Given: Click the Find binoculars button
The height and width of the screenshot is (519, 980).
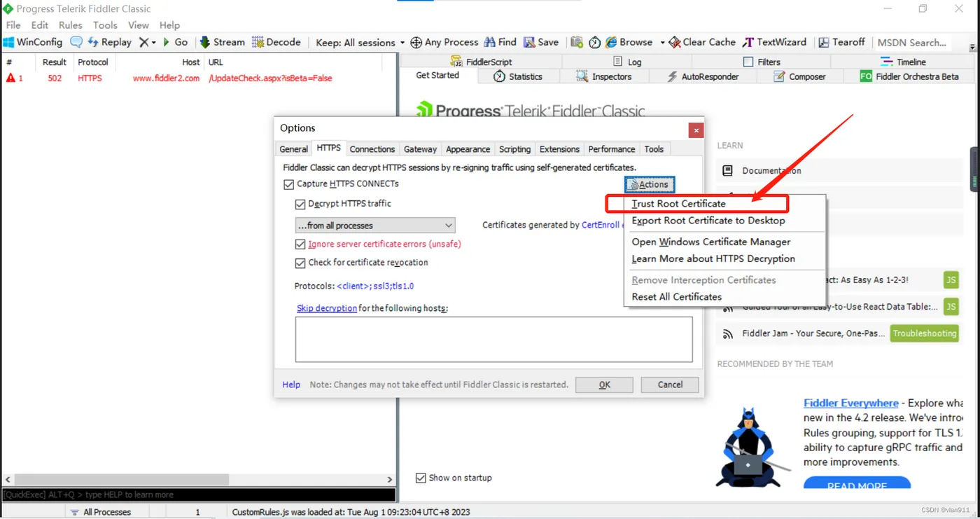Looking at the screenshot, I should click(x=500, y=42).
